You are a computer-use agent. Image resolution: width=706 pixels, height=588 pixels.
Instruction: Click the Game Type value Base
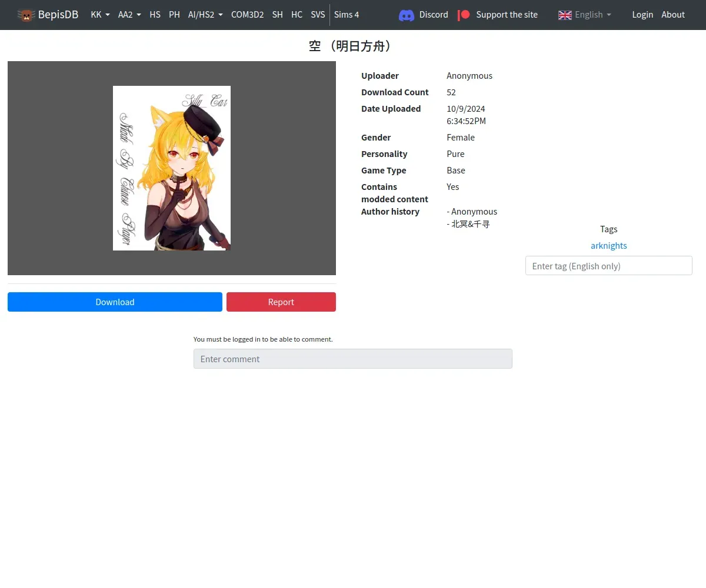pos(456,171)
